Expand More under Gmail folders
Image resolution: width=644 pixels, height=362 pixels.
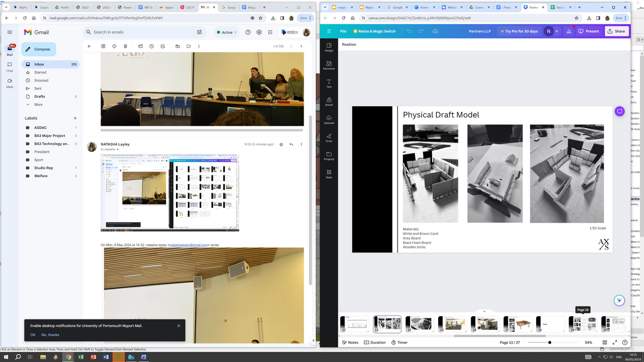coord(38,104)
